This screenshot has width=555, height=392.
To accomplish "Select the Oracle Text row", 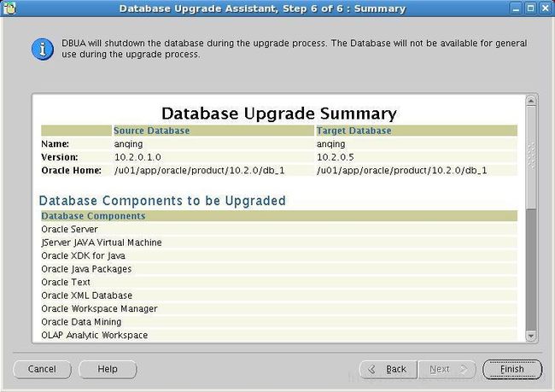I will 279,282.
